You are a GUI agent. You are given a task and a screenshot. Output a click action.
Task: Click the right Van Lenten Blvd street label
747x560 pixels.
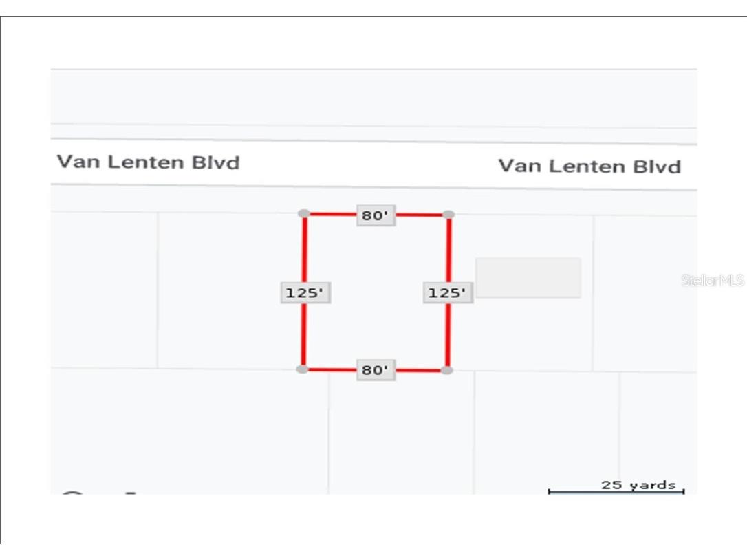[589, 166]
